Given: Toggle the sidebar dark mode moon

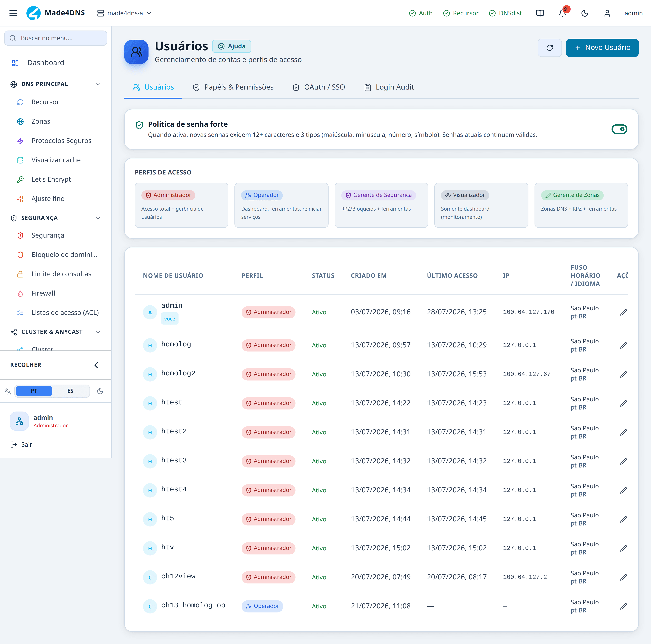Looking at the screenshot, I should [x=100, y=391].
